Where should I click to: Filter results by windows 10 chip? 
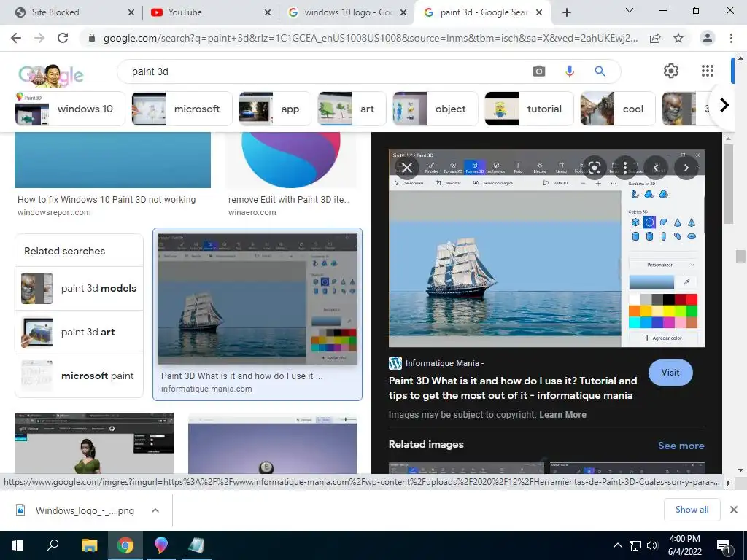(x=70, y=109)
